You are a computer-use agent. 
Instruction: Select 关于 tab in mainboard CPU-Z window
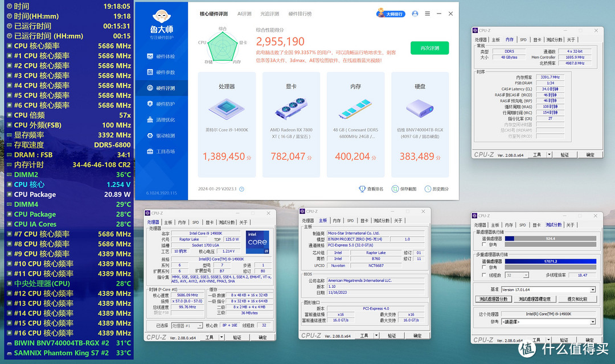click(x=398, y=221)
